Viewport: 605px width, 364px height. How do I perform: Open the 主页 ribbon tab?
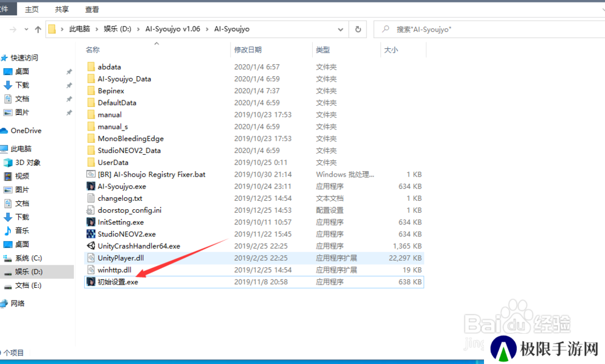point(31,9)
